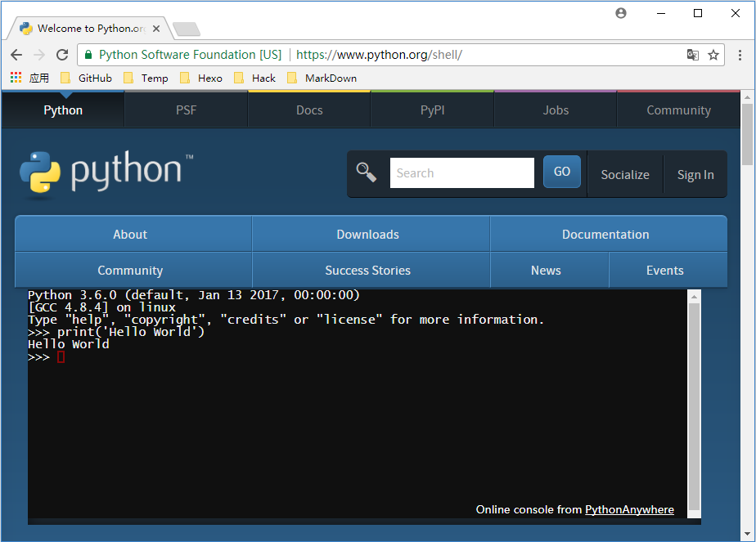Click the GO search button

562,172
